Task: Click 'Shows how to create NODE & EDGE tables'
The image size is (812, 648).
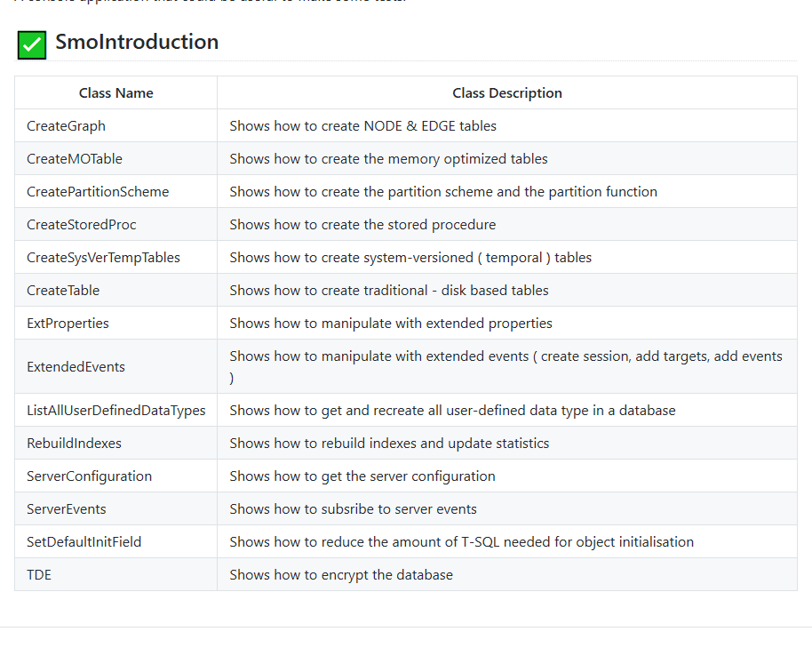Action: [x=363, y=126]
